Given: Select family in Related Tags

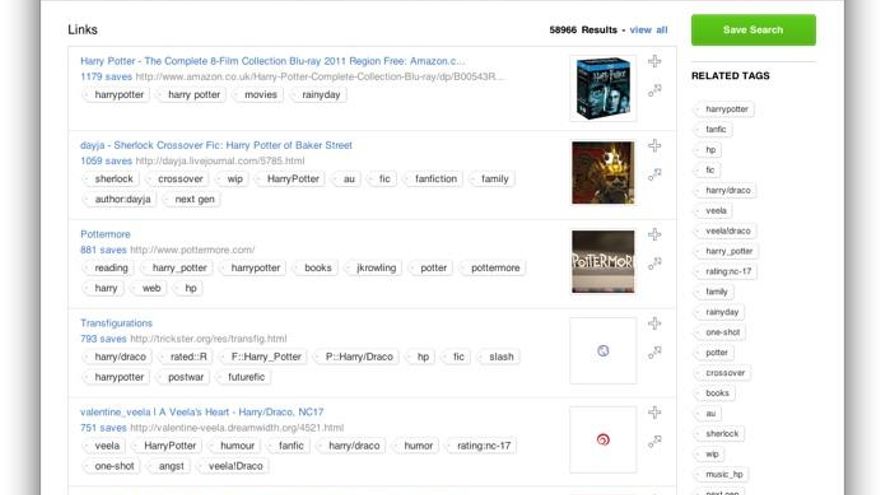Looking at the screenshot, I should (714, 292).
